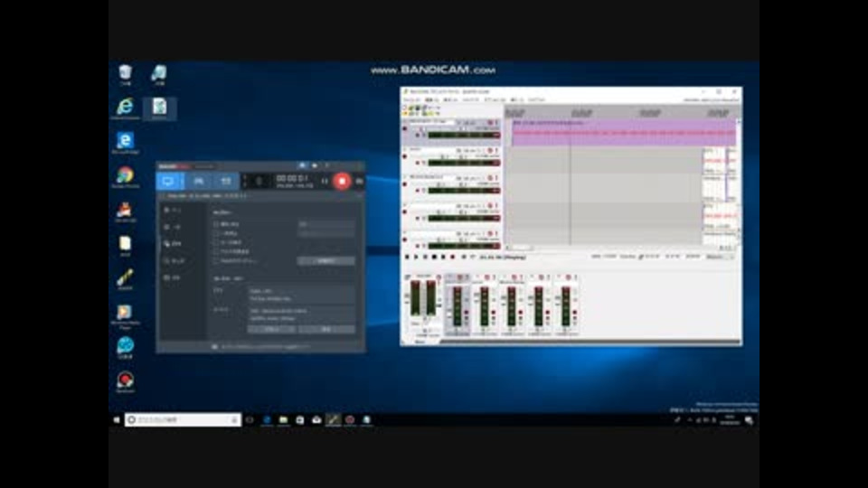Open the Bandicam desktop shortcut icon
Image resolution: width=868 pixels, height=488 pixels.
tap(126, 381)
